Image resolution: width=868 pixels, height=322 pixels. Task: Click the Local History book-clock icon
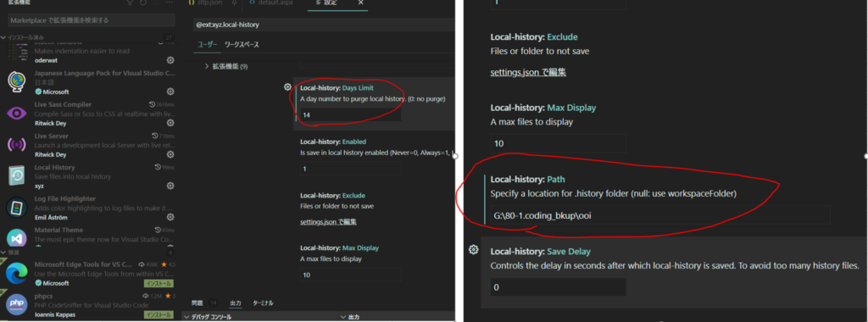click(17, 176)
